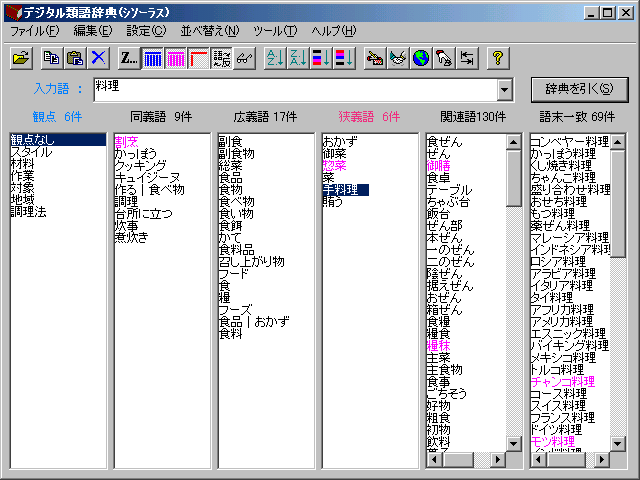
Task: Select 調理法 in the 観点 list
Action: point(29,212)
